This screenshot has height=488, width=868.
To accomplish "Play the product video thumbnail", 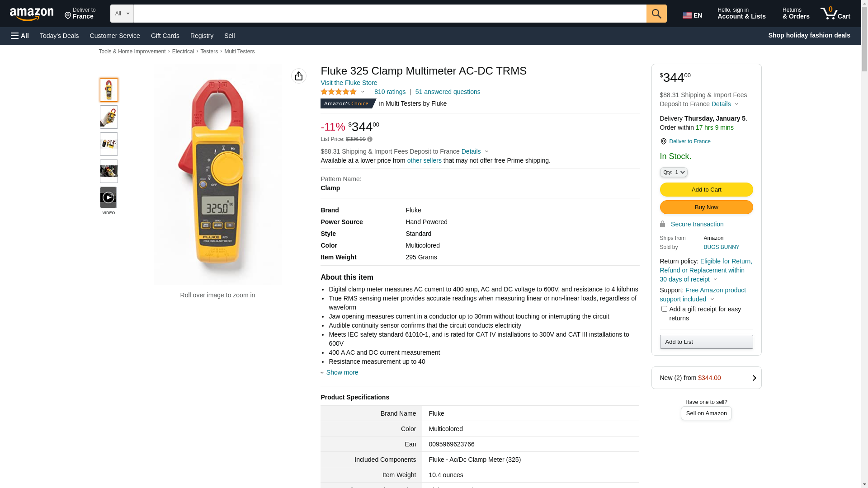I will click(x=108, y=197).
